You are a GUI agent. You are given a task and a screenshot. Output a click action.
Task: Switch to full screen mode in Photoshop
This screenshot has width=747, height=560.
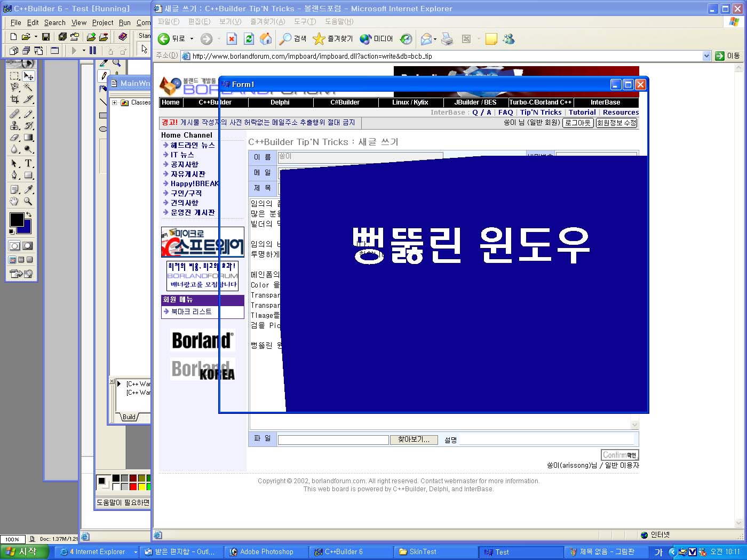tap(29, 260)
